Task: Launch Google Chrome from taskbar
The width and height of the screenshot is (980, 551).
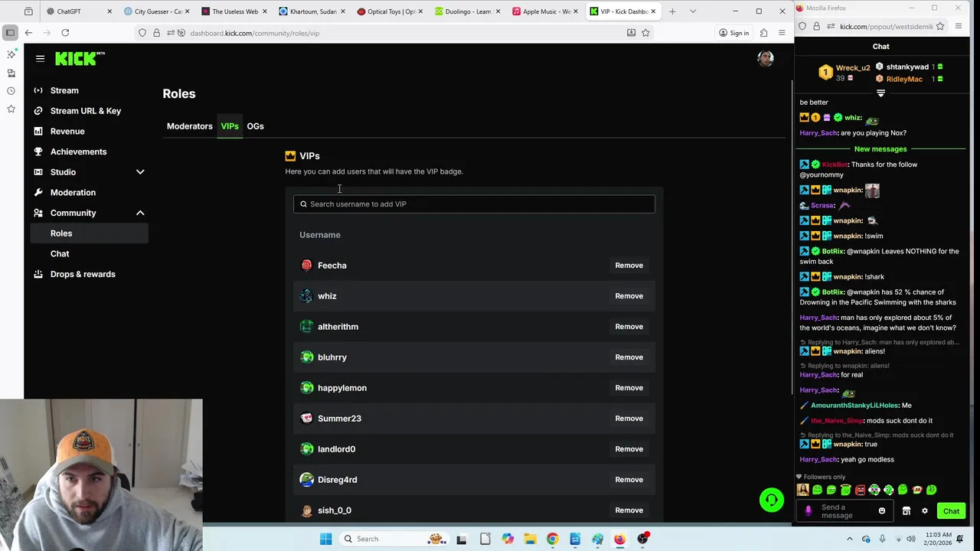Action: coord(552,539)
